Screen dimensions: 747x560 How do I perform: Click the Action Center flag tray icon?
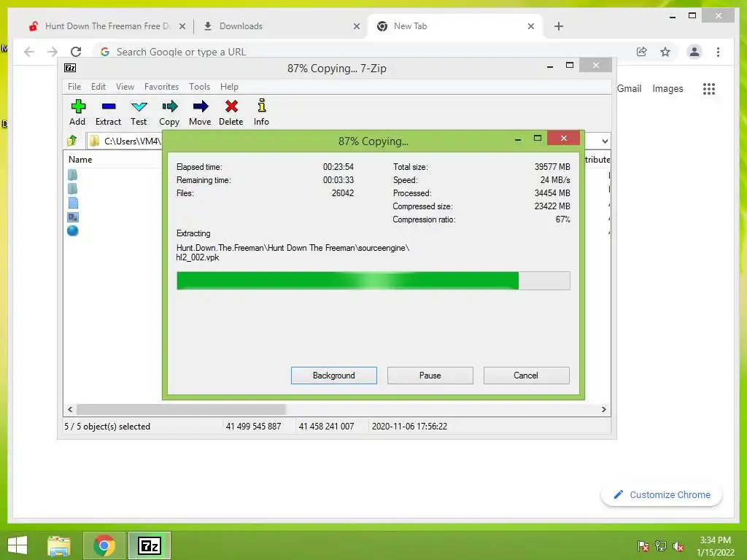(x=643, y=546)
